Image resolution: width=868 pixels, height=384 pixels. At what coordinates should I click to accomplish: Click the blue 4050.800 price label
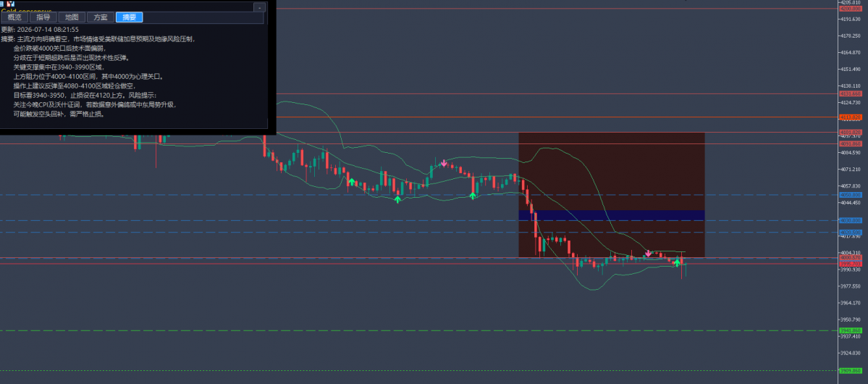851,195
